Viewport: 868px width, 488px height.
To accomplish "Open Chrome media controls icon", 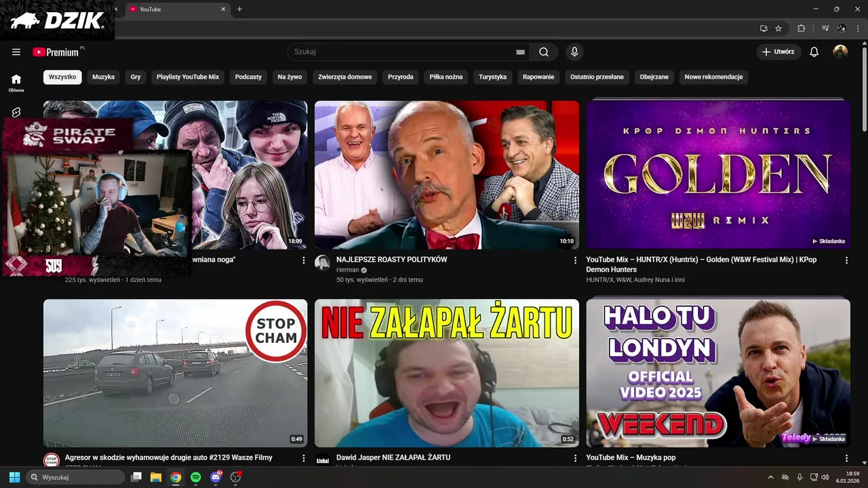I will click(x=825, y=28).
